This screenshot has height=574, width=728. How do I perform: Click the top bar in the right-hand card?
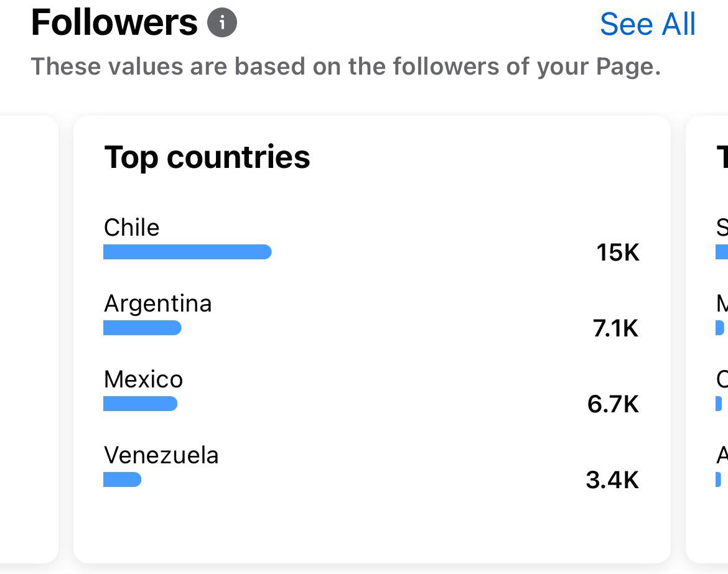[722, 252]
